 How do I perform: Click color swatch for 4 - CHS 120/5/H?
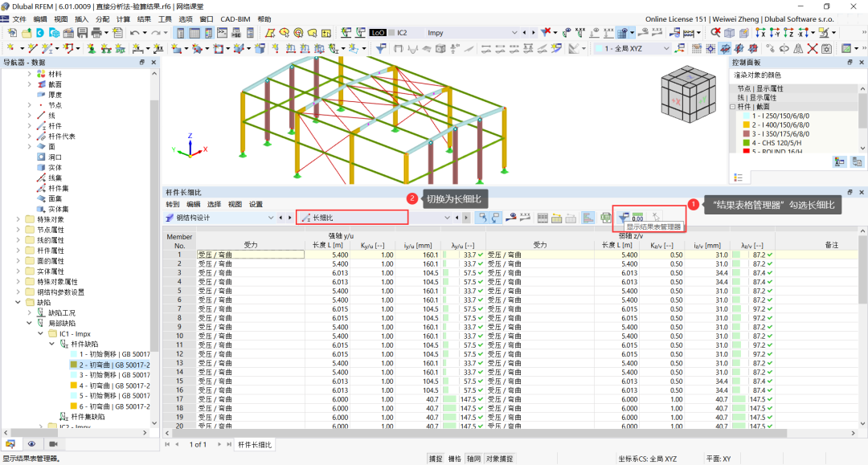746,143
